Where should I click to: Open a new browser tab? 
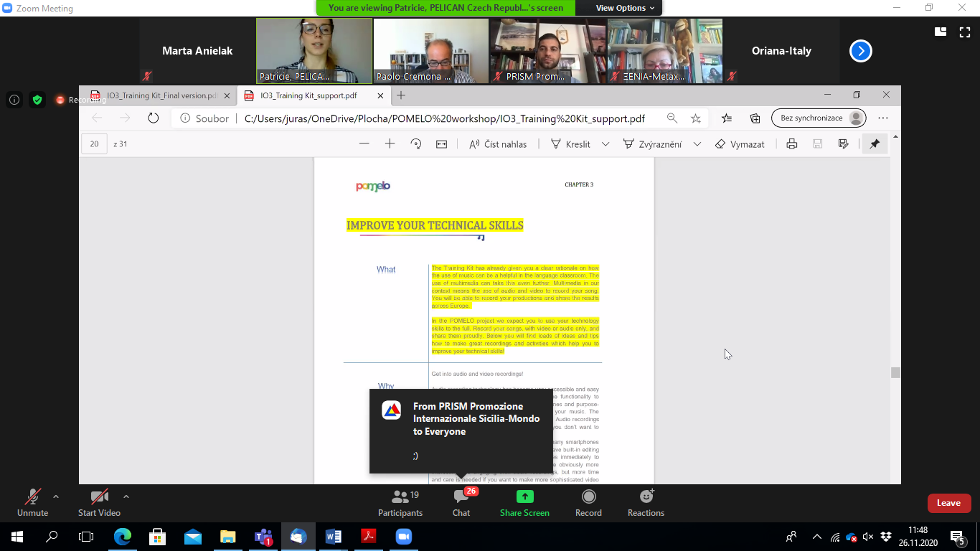pos(401,95)
